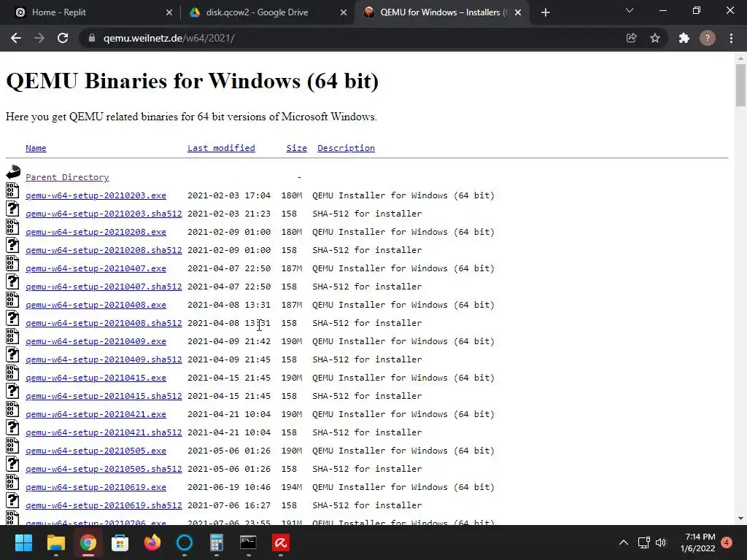This screenshot has width=747, height=560.
Task: Open qemu-w64-setup-20210208.sha512
Action: pos(104,250)
